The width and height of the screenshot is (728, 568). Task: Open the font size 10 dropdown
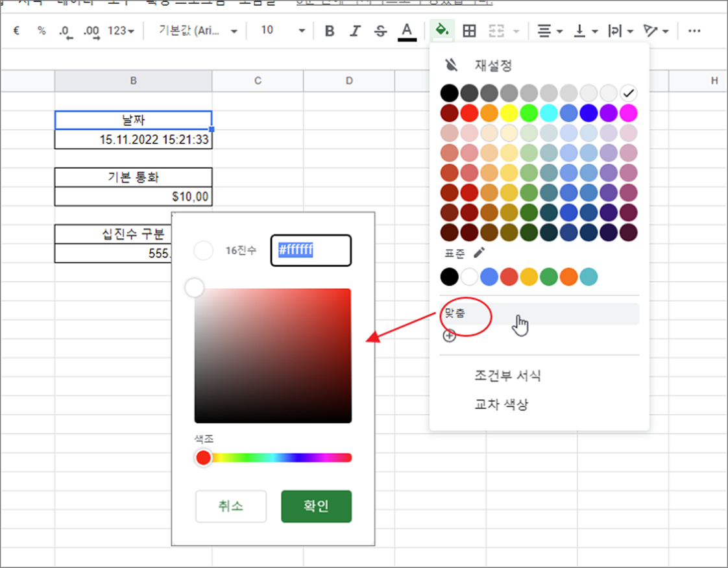[x=283, y=31]
